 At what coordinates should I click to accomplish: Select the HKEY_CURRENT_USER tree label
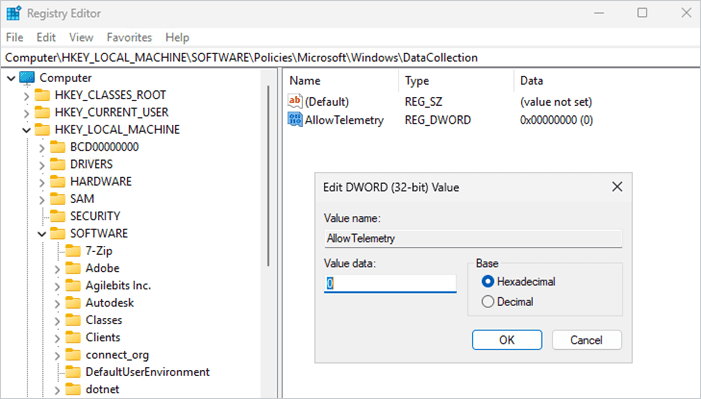point(111,112)
